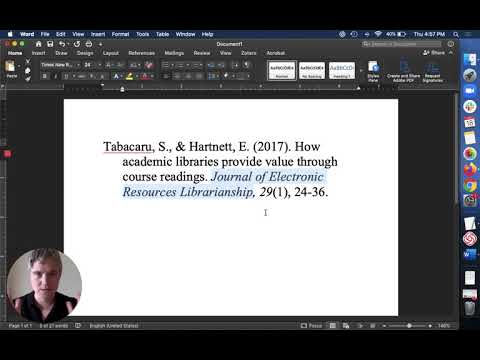The width and height of the screenshot is (480, 360).
Task: Apply the No Spacing style
Action: point(312,71)
